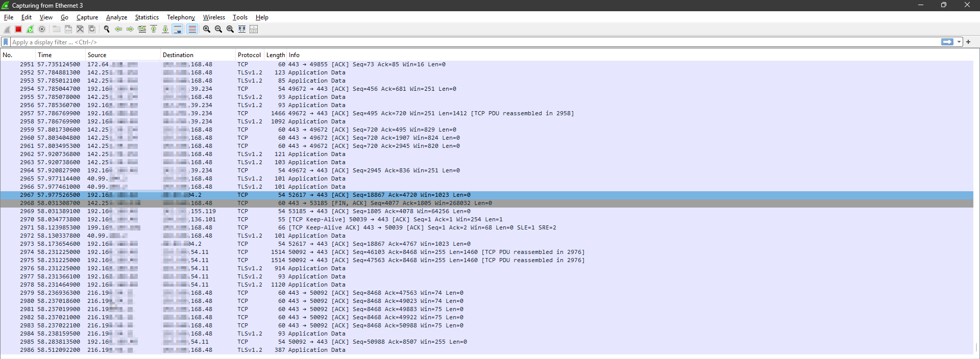Select highlighted packet 2967

487,195
